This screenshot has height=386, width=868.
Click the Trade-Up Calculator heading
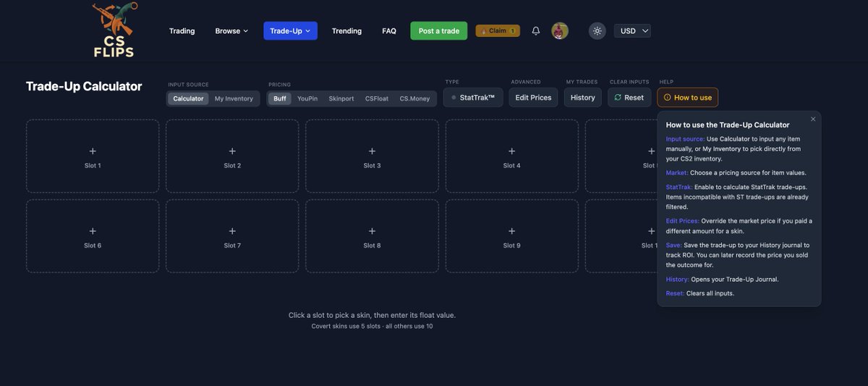click(84, 86)
